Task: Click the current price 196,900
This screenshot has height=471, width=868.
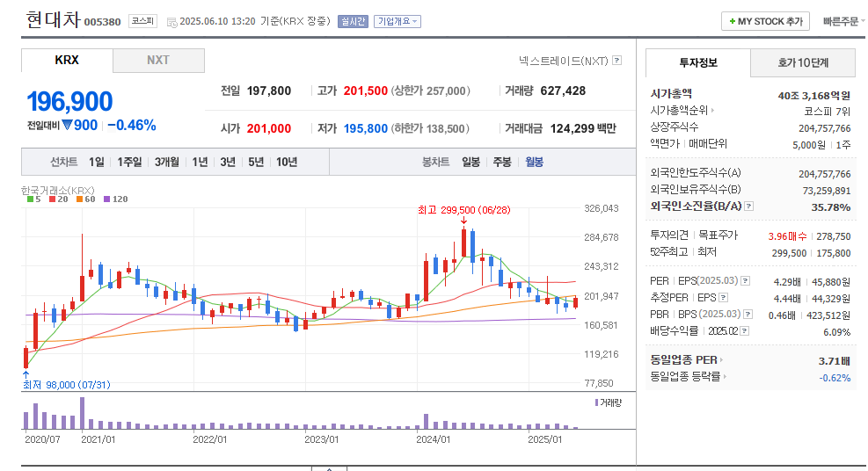Action: 69,102
